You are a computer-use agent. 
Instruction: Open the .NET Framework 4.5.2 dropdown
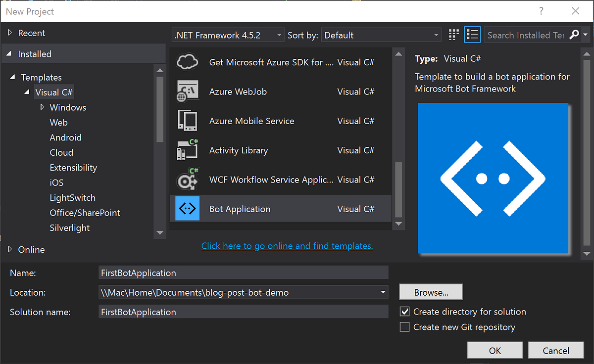pyautogui.click(x=279, y=35)
